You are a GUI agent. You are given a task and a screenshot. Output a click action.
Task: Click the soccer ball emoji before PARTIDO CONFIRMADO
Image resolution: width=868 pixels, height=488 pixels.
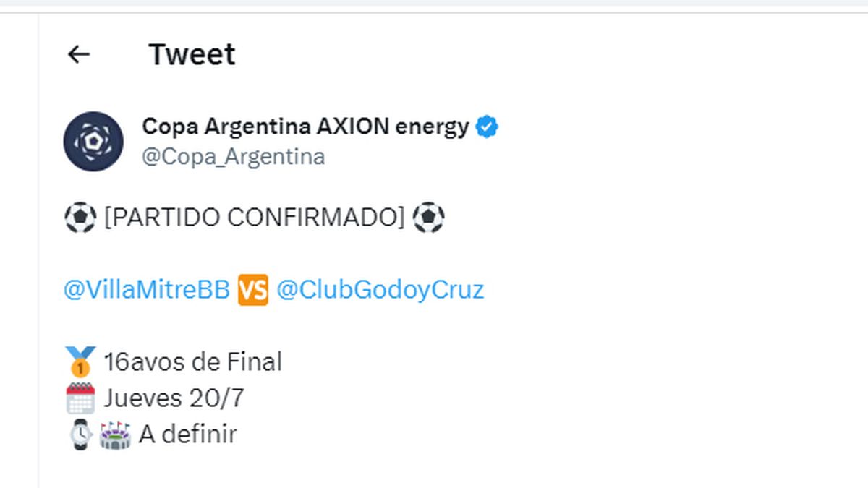pos(80,218)
